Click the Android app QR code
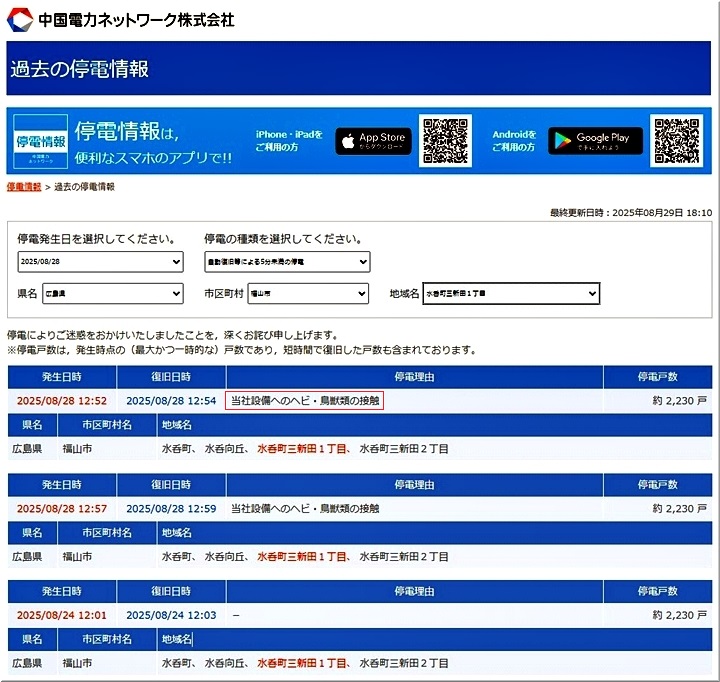Screen dimensions: 720x682 (x=677, y=141)
